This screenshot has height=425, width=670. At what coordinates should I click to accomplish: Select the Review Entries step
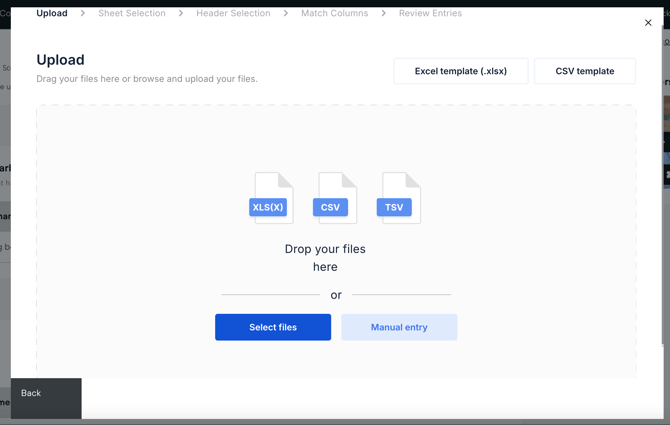(430, 13)
